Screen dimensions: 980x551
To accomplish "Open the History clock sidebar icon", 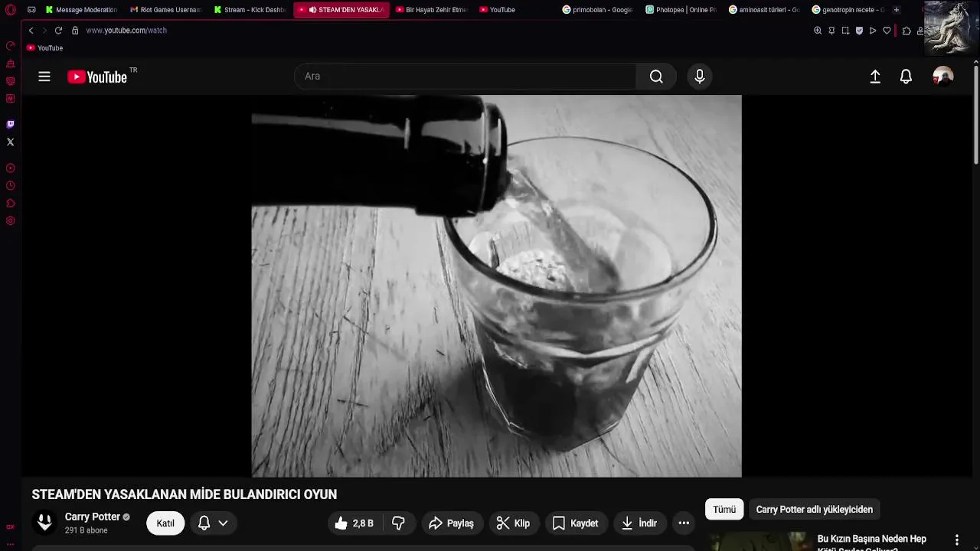I will [x=10, y=185].
